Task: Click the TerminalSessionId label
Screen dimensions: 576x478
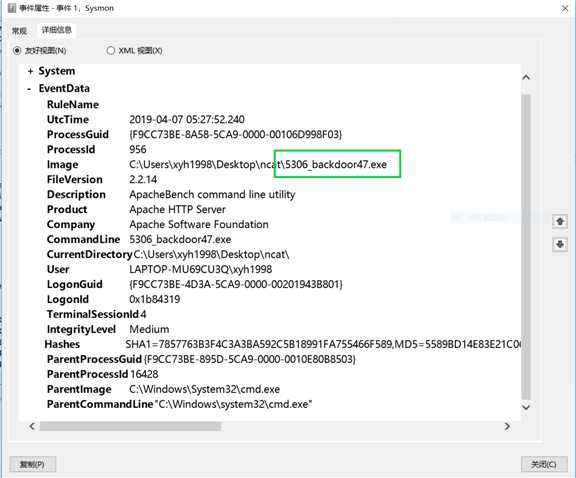Action: click(x=93, y=315)
